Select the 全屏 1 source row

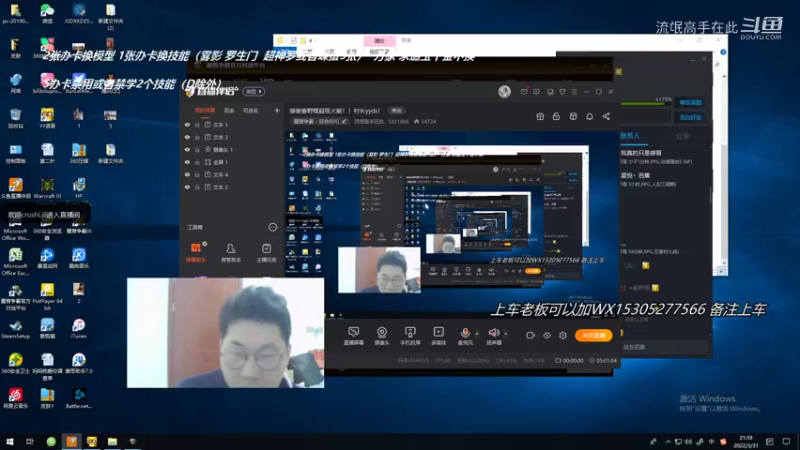pyautogui.click(x=232, y=162)
